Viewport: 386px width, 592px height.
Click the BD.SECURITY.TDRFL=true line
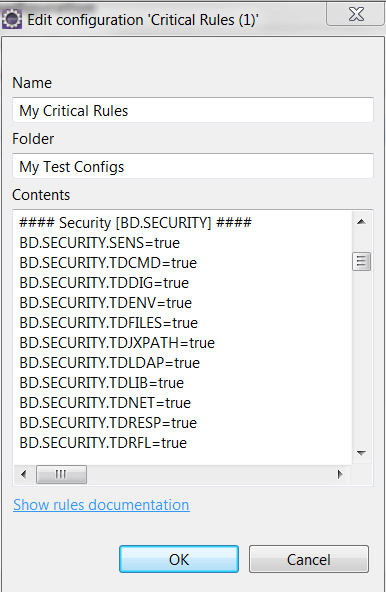tap(103, 443)
